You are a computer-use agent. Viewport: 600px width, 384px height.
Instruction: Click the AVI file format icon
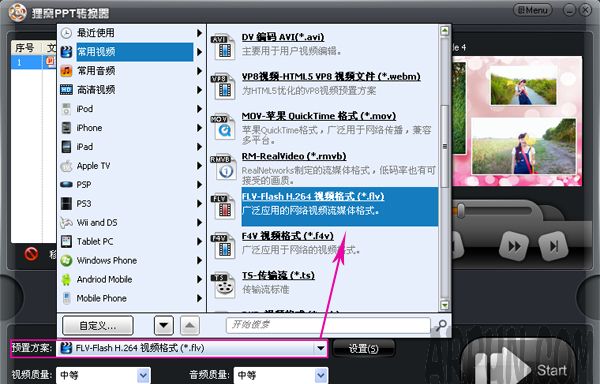click(223, 47)
